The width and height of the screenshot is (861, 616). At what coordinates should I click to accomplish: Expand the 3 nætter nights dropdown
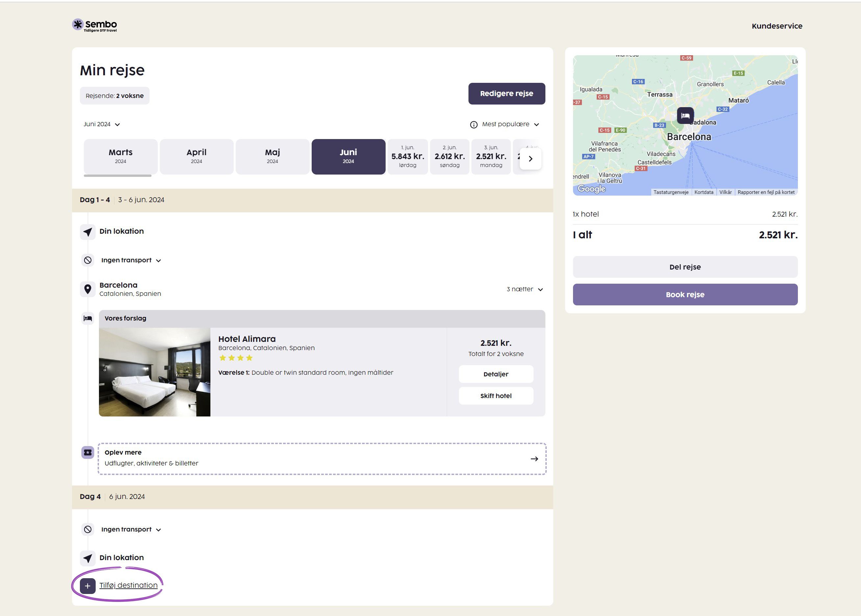click(525, 289)
